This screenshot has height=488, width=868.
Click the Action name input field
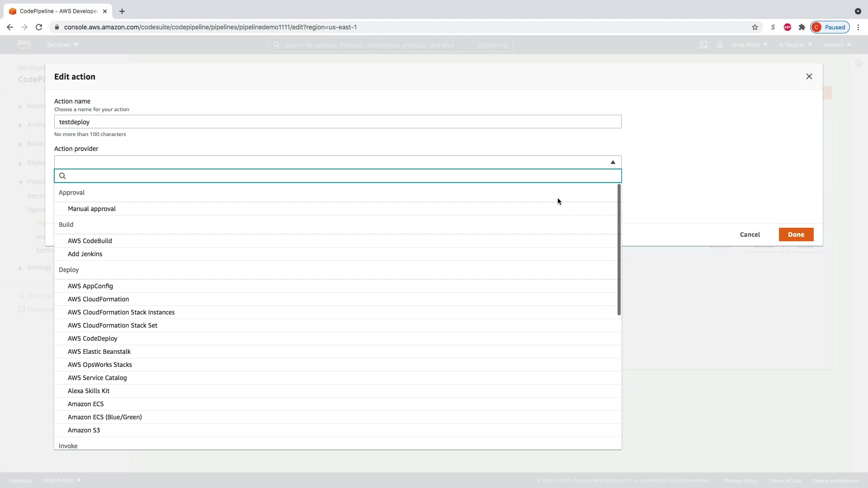[337, 122]
